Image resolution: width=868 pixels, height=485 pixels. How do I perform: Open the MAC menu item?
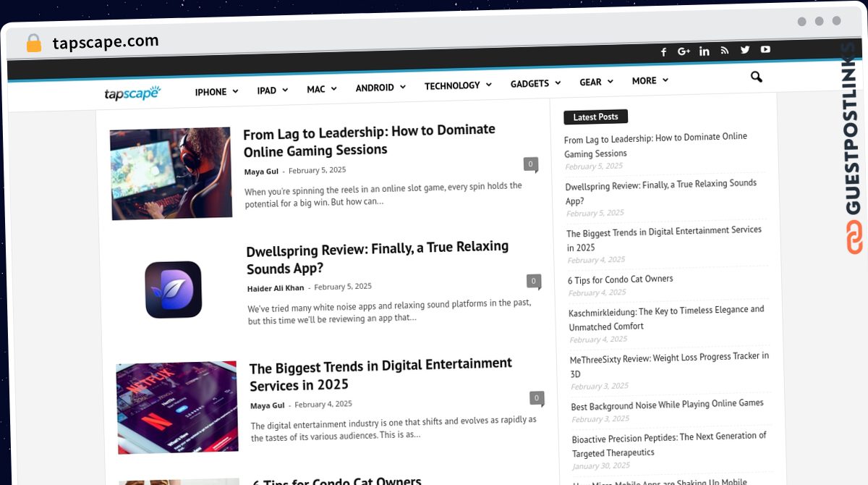pyautogui.click(x=315, y=89)
